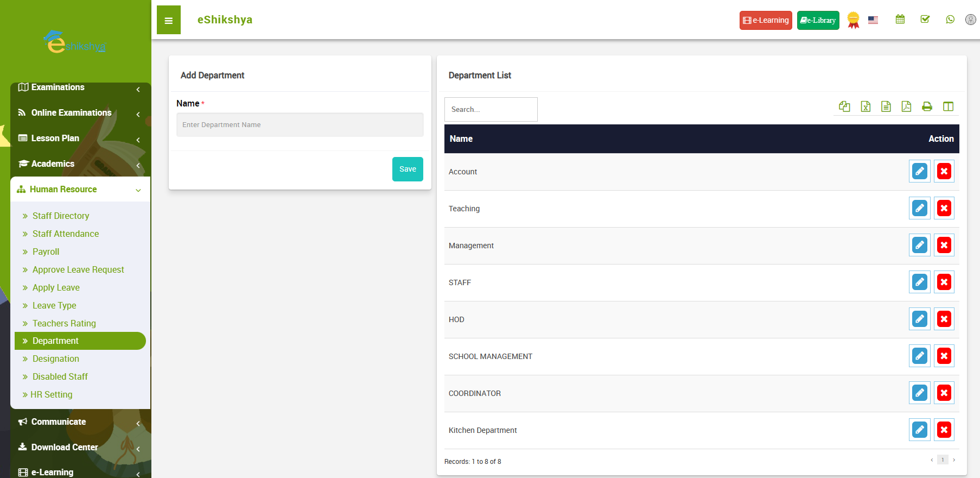The height and width of the screenshot is (478, 980).
Task: Delete the HOD department
Action: pyautogui.click(x=944, y=319)
